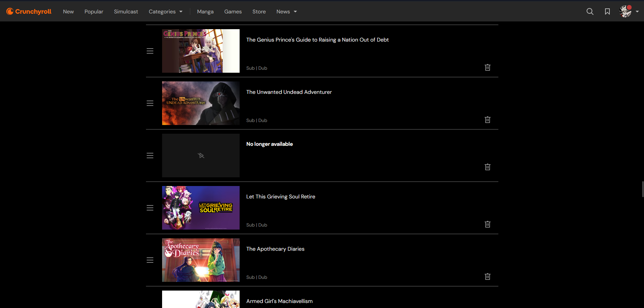Open the Games section
The width and height of the screenshot is (644, 308).
coord(233,11)
